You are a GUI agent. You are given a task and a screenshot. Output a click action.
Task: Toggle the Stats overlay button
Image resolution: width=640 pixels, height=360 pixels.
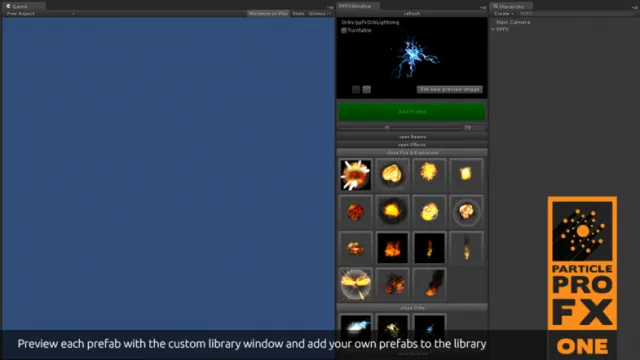298,13
